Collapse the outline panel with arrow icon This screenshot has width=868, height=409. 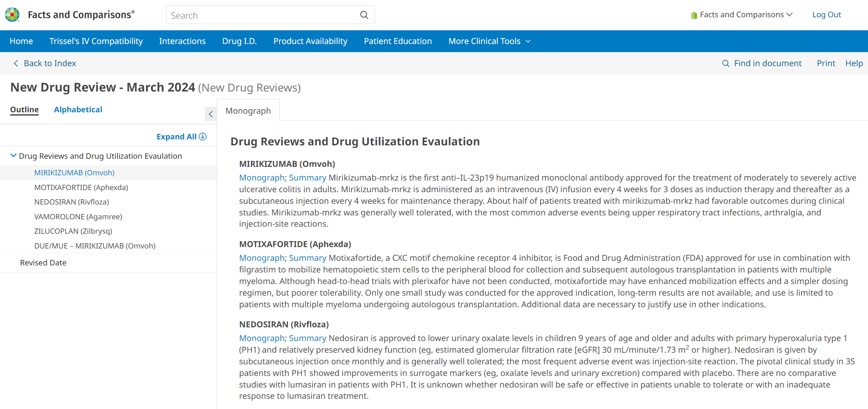click(211, 114)
